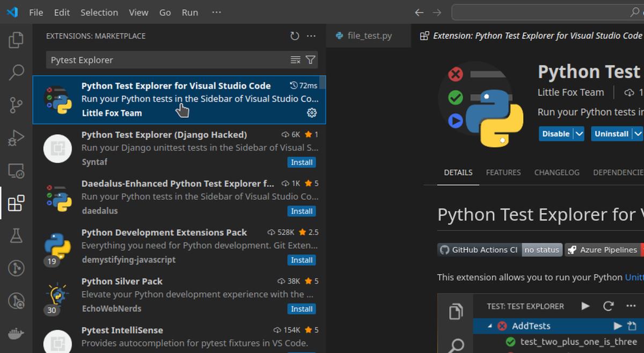The height and width of the screenshot is (353, 644).
Task: Open settings gear on Python Test Explorer
Action: 311,113
